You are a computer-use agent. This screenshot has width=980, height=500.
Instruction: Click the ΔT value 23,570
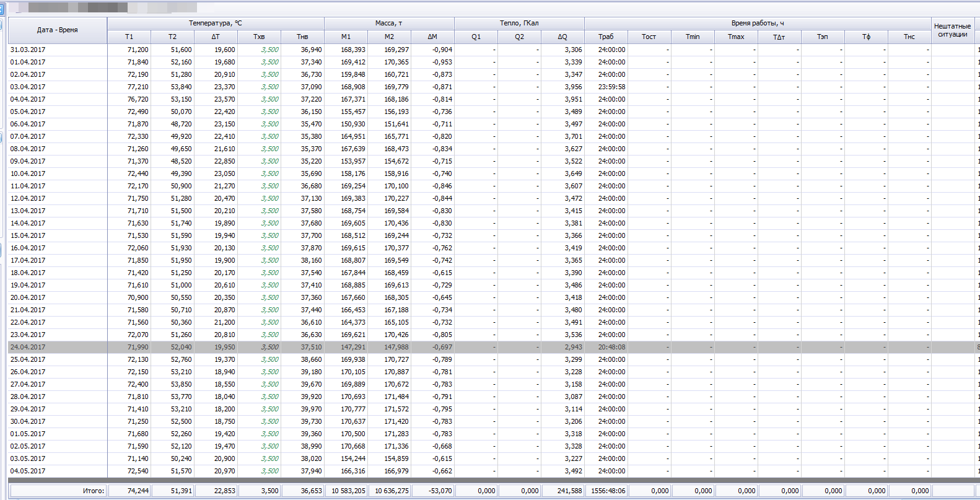click(x=225, y=99)
